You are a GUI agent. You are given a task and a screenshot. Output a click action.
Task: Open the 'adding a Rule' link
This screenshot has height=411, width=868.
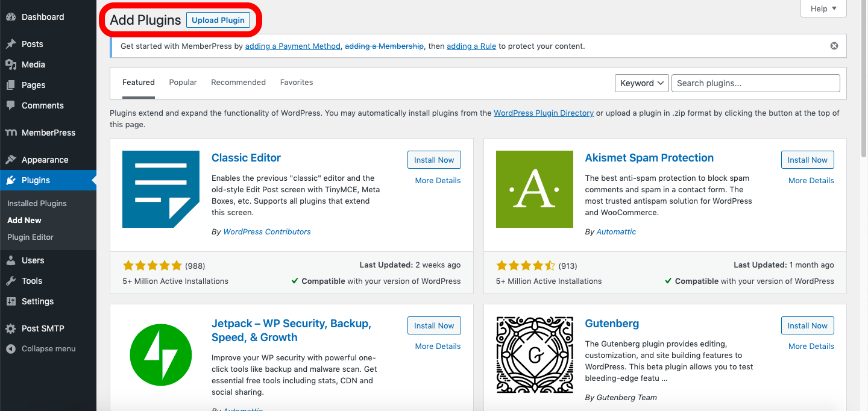pyautogui.click(x=471, y=46)
